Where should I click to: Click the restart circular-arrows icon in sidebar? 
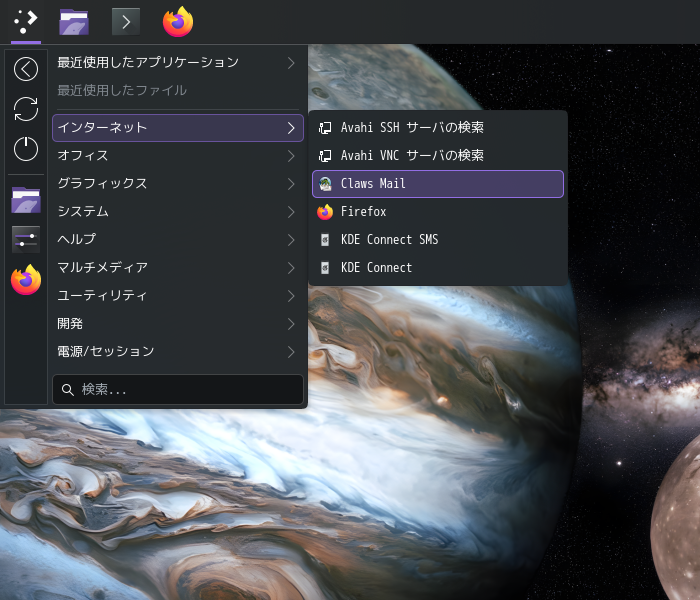pyautogui.click(x=26, y=109)
